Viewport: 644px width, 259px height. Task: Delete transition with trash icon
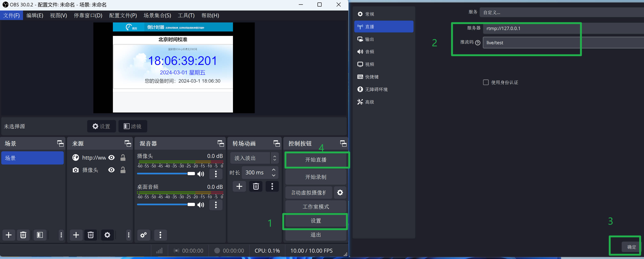tap(256, 187)
